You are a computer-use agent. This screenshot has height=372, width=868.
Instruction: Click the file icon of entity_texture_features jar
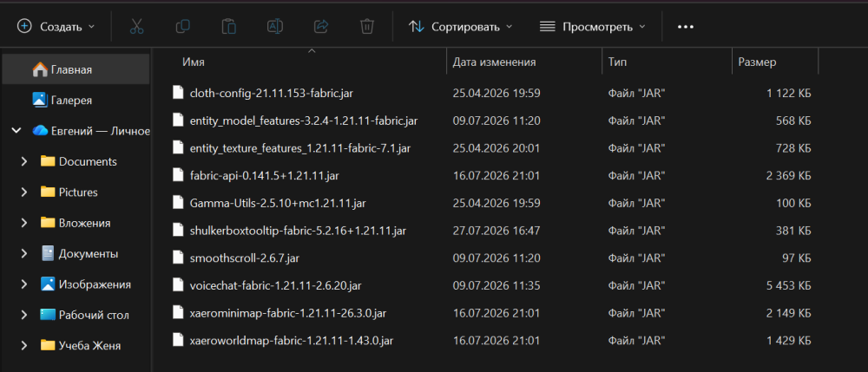pyautogui.click(x=178, y=147)
